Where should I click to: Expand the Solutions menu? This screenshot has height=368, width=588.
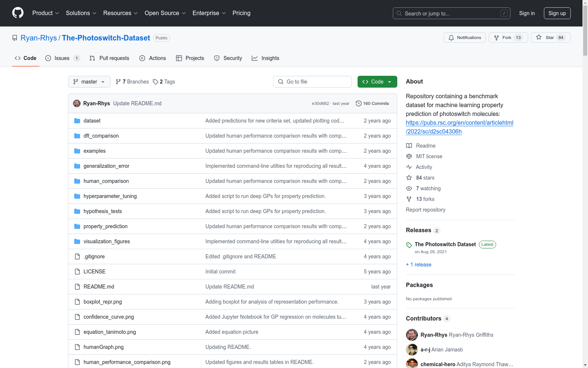(81, 13)
